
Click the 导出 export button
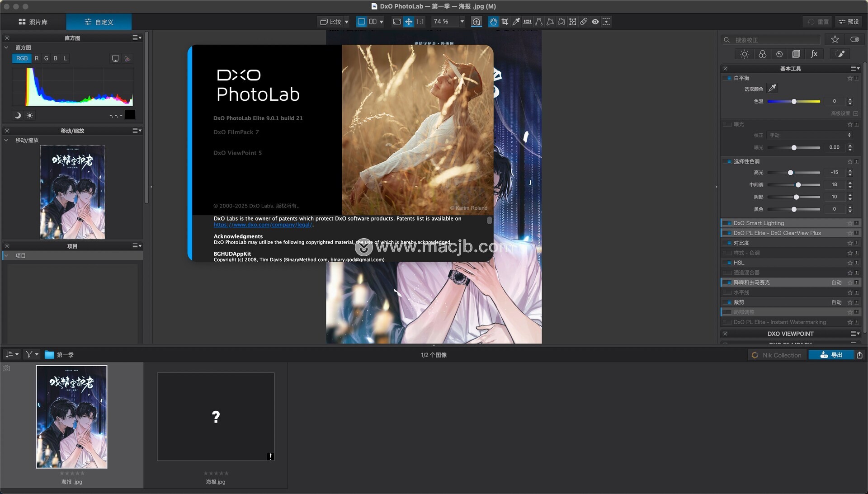831,355
